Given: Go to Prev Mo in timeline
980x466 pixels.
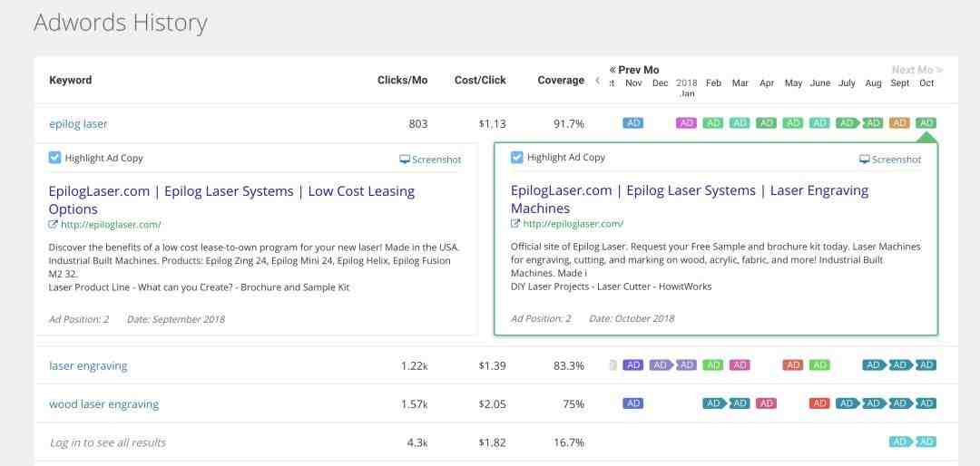Looking at the screenshot, I should point(633,70).
